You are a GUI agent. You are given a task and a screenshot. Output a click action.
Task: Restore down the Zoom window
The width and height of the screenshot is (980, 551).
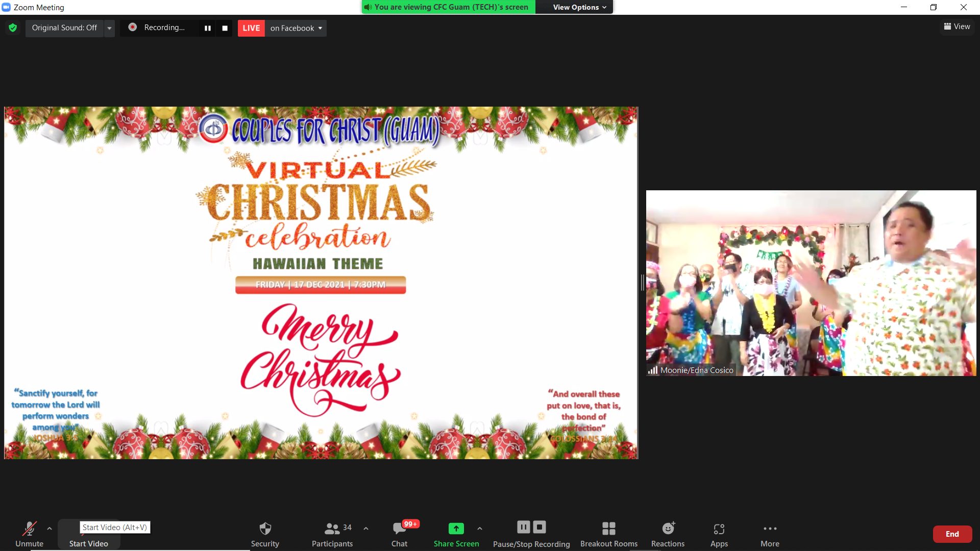(934, 7)
